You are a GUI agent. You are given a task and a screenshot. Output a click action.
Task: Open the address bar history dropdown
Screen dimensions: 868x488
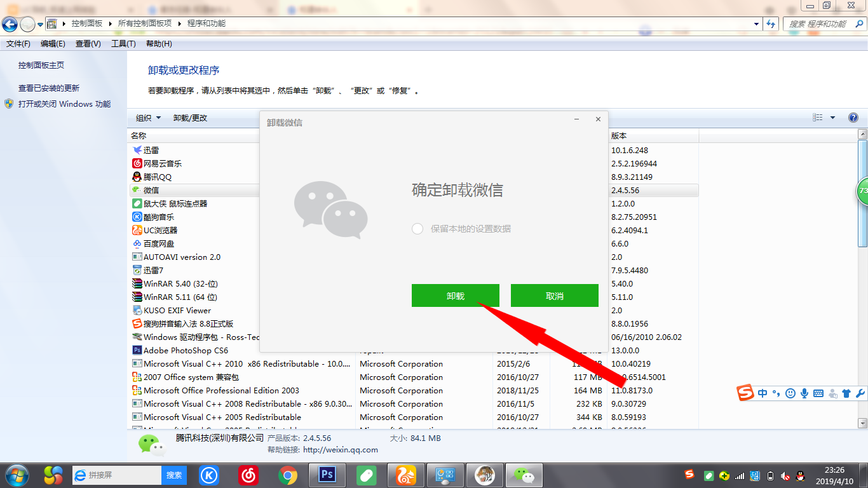click(x=756, y=24)
